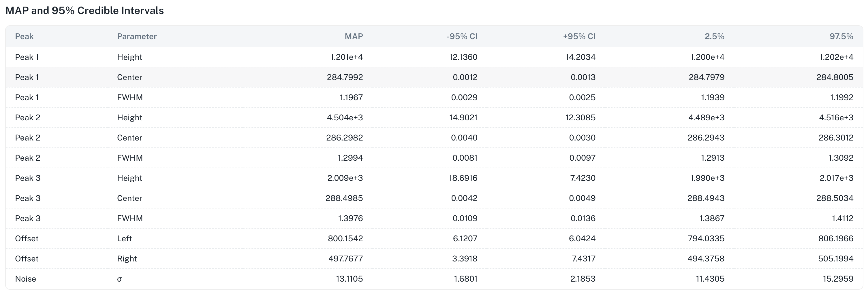Screen dimensions: 868x296
Task: Select 2.5% value 11.4305
Action: tap(710, 279)
